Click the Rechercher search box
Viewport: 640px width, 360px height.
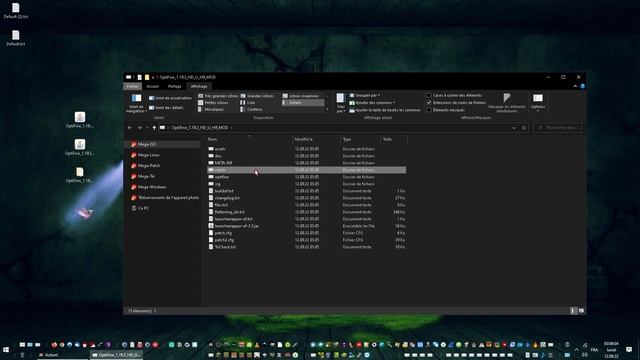(x=558, y=128)
